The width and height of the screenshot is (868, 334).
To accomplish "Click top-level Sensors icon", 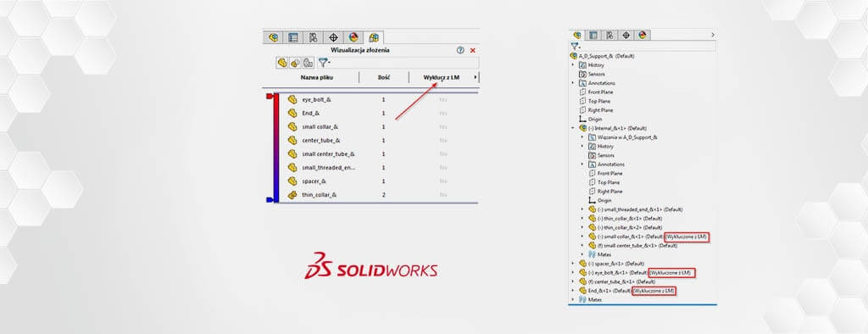I will coord(582,74).
